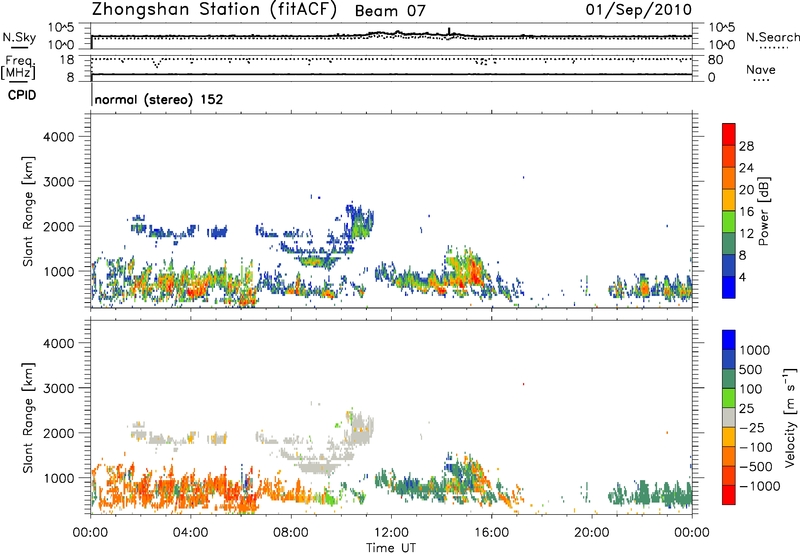Click the 4000 tick of the power panel

coord(59,137)
